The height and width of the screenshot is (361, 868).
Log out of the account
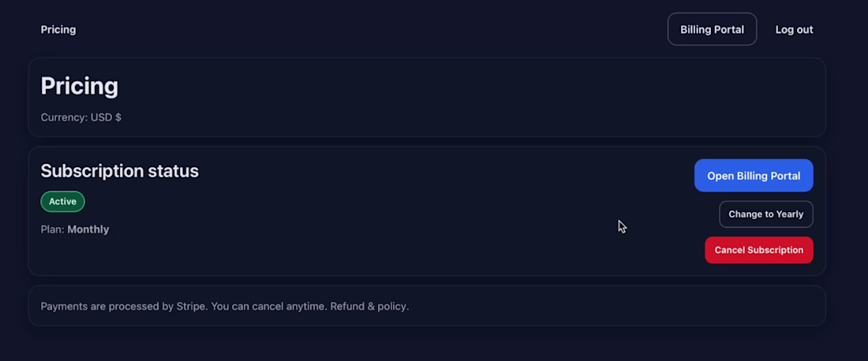(x=794, y=30)
